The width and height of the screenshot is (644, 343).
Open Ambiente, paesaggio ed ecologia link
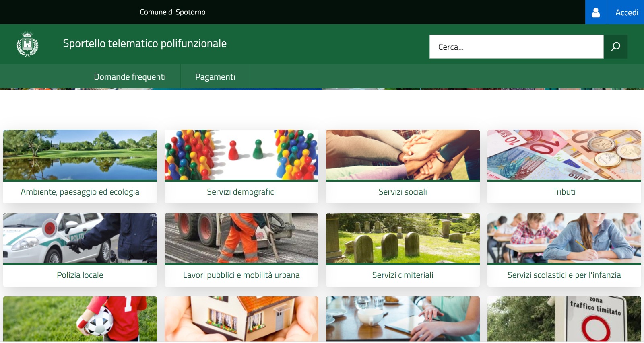coord(80,192)
